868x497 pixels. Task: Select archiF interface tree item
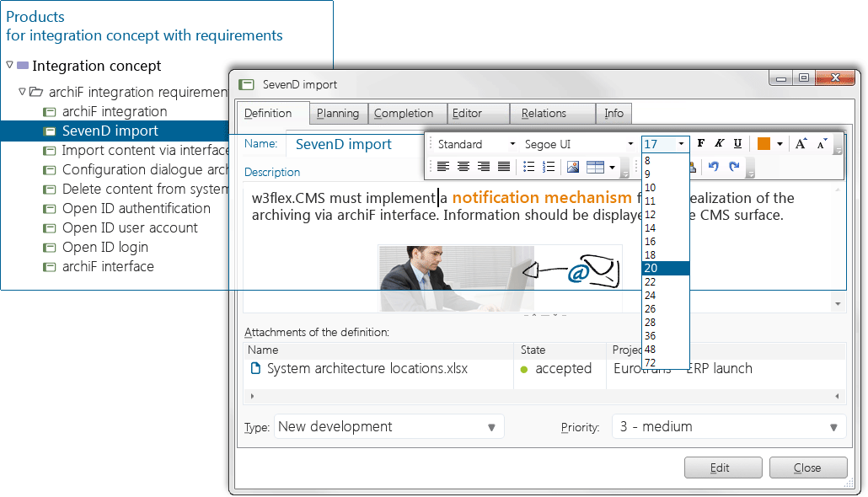(108, 266)
